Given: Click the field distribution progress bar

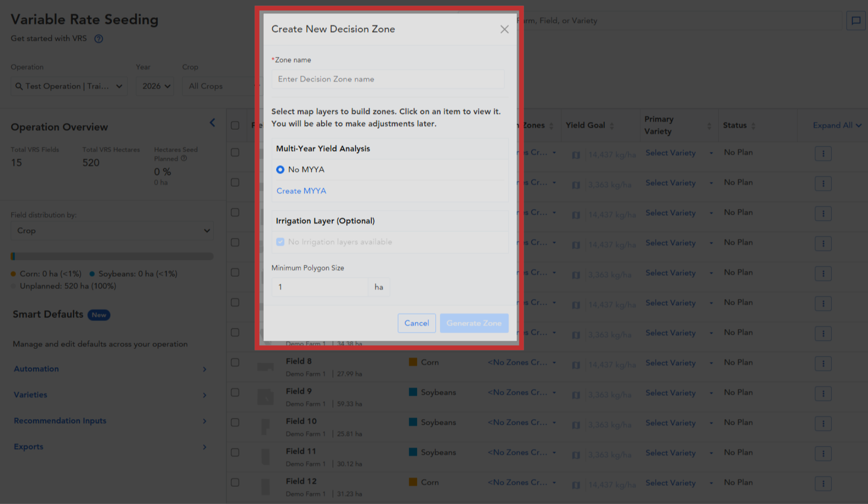Looking at the screenshot, I should 112,256.
